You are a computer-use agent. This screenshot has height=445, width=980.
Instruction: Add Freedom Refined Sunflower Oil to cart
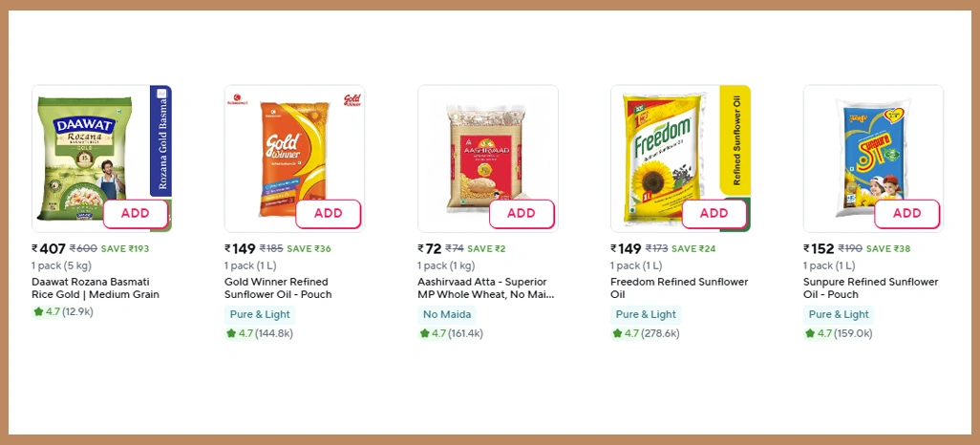pyautogui.click(x=714, y=214)
